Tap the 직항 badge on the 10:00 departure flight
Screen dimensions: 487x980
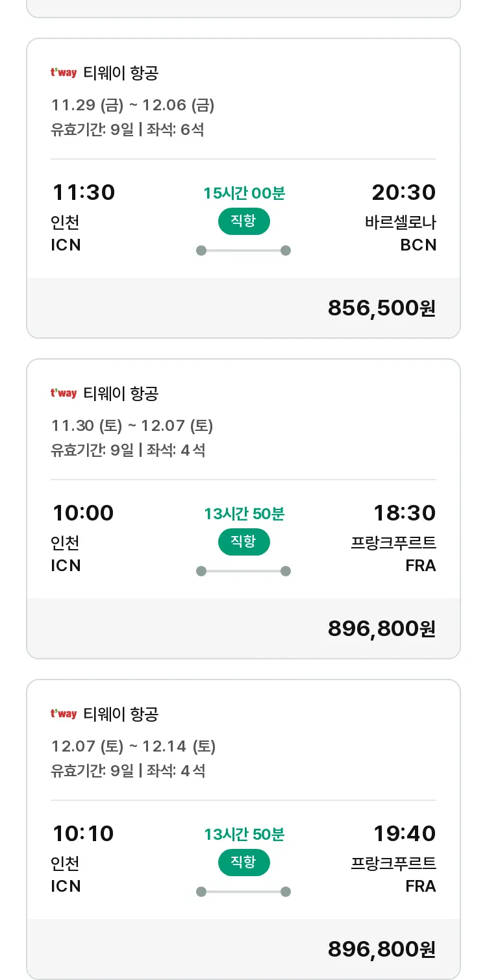point(243,542)
